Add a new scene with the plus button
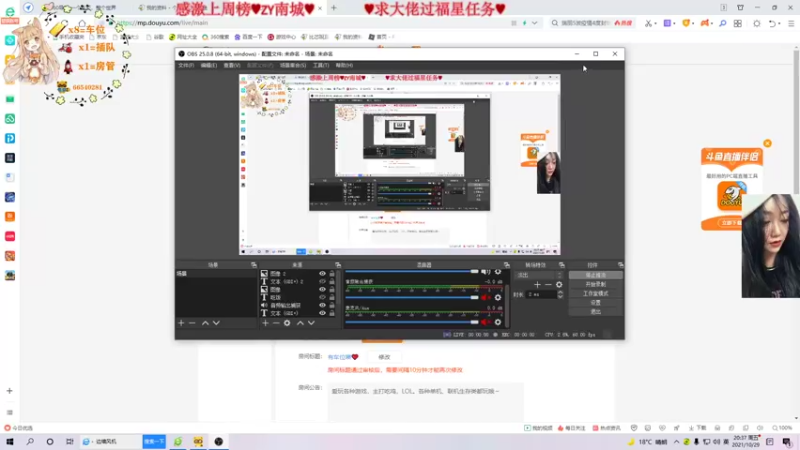 [181, 323]
